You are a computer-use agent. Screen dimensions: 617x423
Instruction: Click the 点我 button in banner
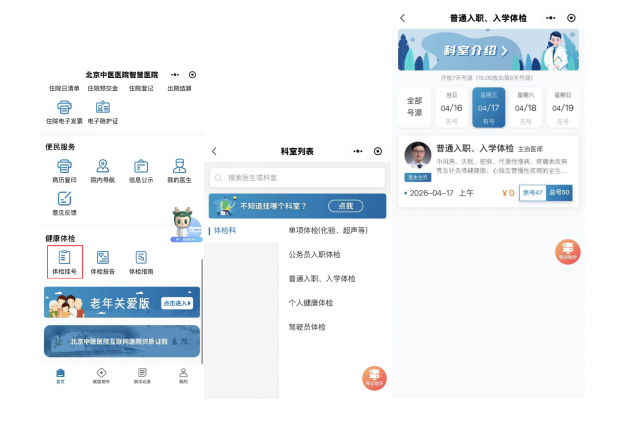(x=345, y=205)
